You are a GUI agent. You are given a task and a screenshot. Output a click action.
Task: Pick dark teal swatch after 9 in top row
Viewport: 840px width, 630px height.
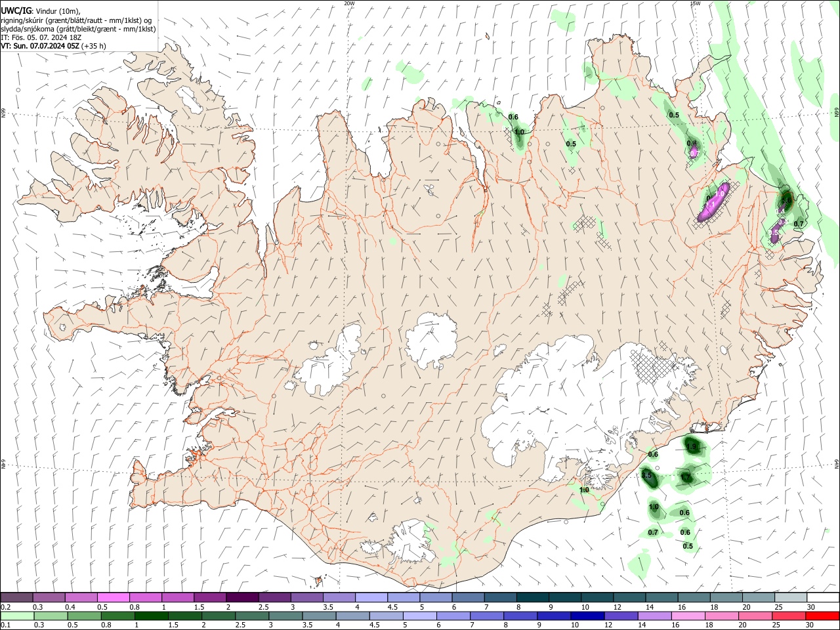[564, 598]
